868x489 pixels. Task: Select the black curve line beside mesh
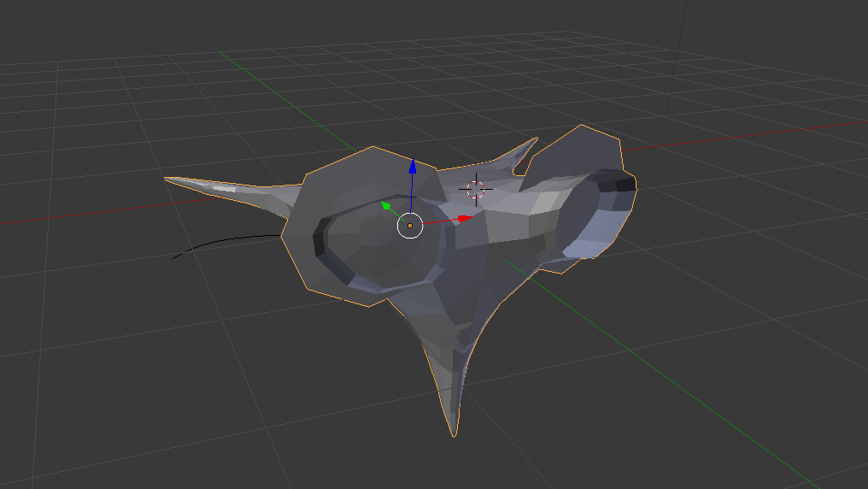coord(222,241)
